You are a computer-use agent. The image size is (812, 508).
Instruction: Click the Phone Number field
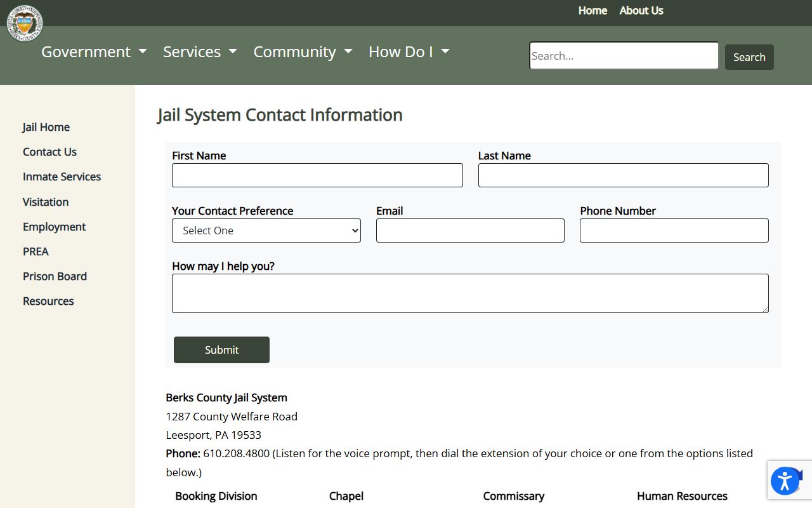pos(674,231)
